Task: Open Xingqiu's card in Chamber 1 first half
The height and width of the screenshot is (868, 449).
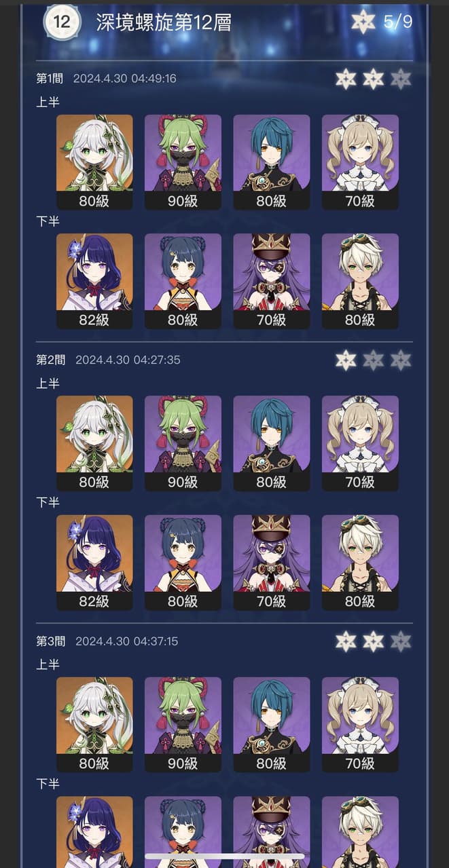Action: (x=271, y=162)
